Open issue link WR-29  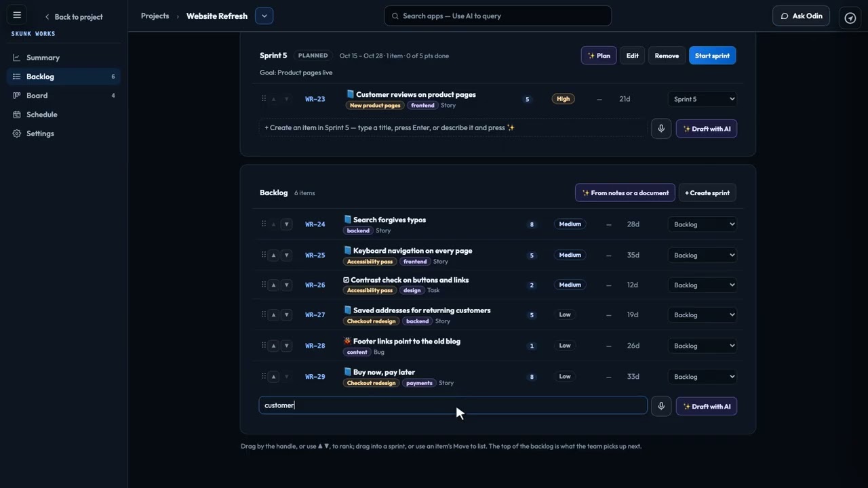pyautogui.click(x=315, y=377)
